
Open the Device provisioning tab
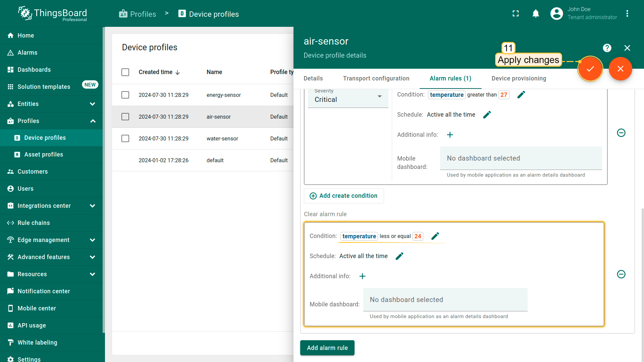point(519,78)
